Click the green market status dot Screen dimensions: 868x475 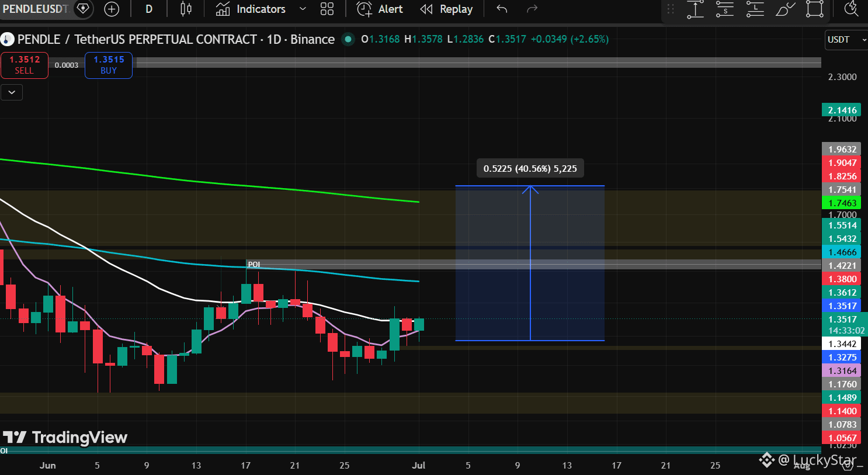pyautogui.click(x=348, y=39)
